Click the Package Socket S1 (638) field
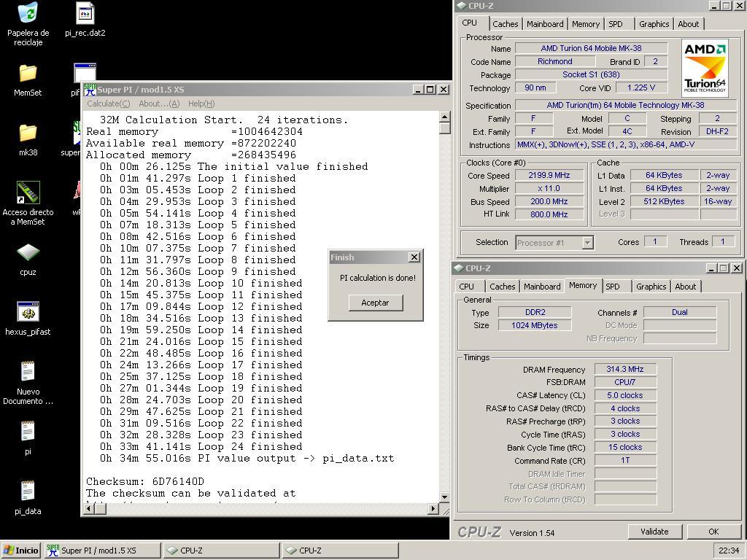The image size is (747, 560). click(591, 75)
